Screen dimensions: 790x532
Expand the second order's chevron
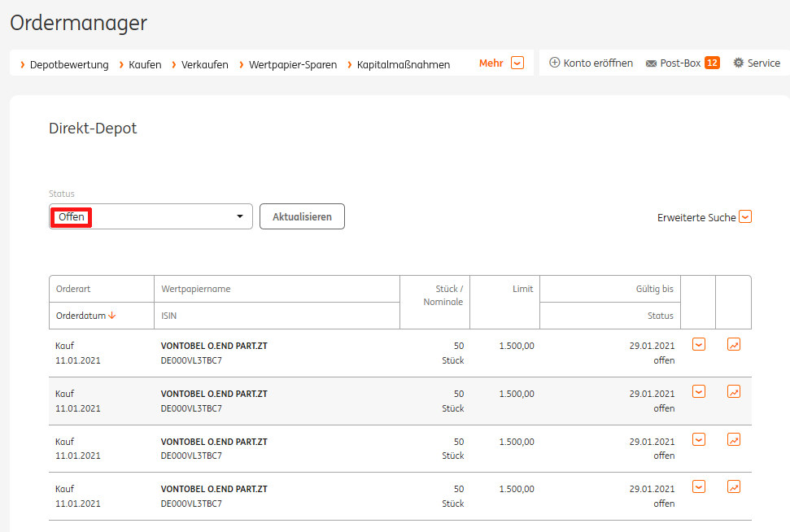pyautogui.click(x=698, y=391)
